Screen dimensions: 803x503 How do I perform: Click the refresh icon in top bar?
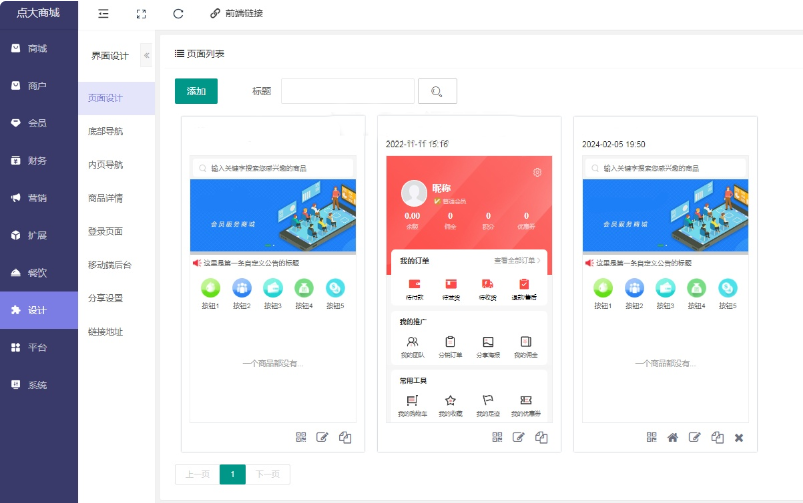(178, 14)
